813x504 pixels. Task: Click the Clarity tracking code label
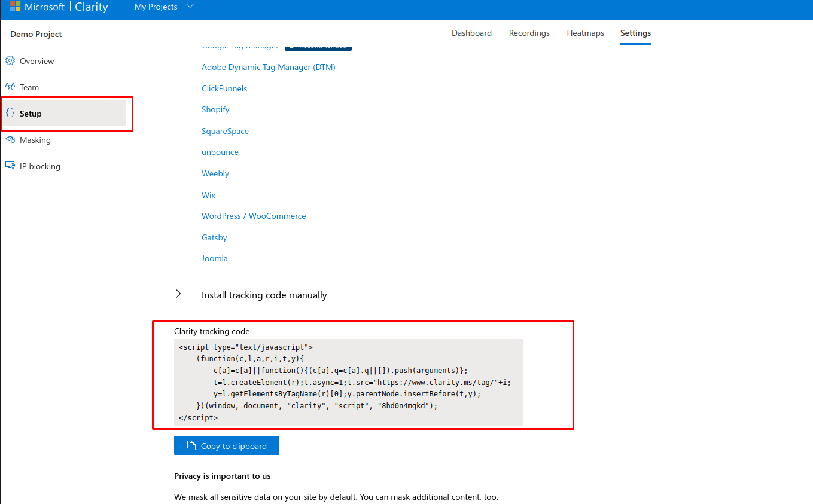(212, 331)
